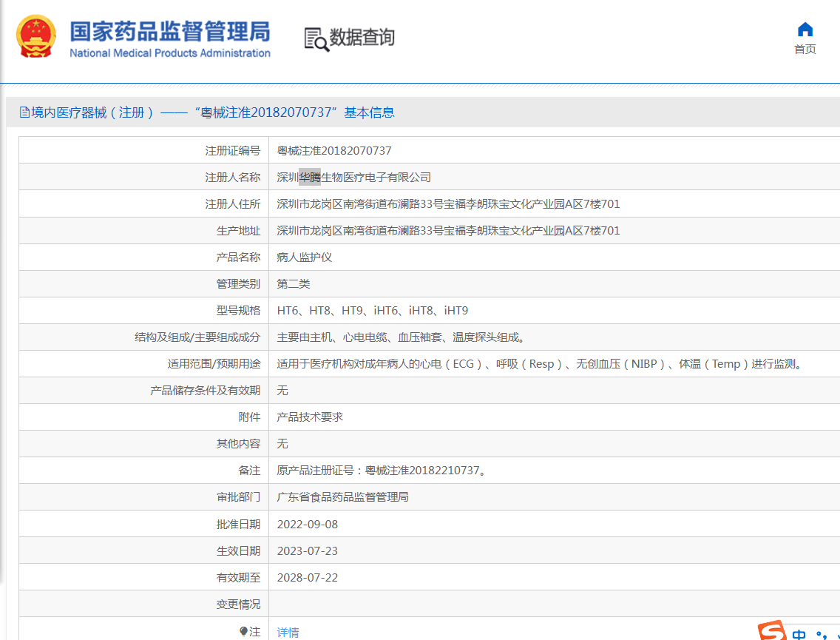Click the 数据查询 search document icon

(x=316, y=40)
